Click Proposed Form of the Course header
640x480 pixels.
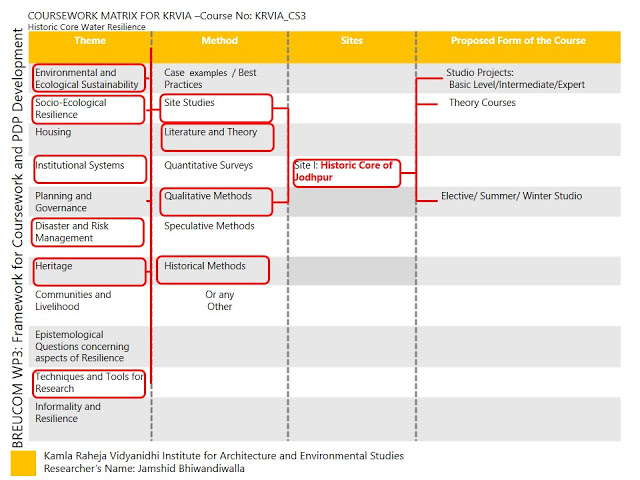click(518, 41)
